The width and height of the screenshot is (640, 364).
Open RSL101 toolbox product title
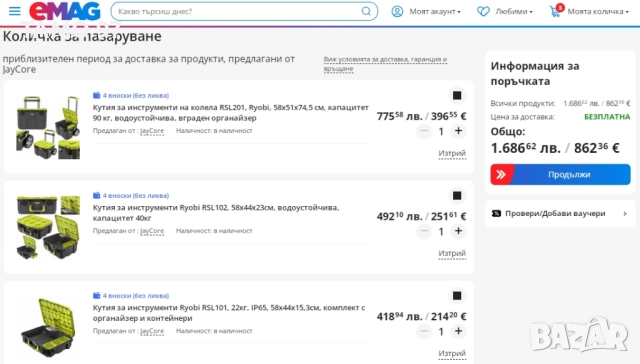pos(229,313)
